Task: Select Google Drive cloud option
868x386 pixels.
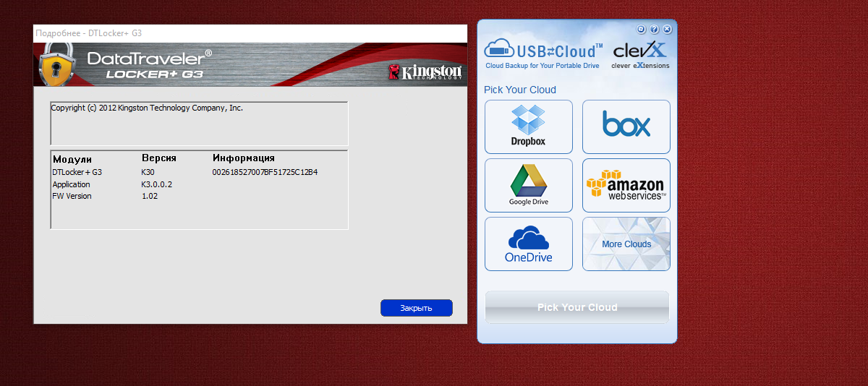Action: [528, 185]
